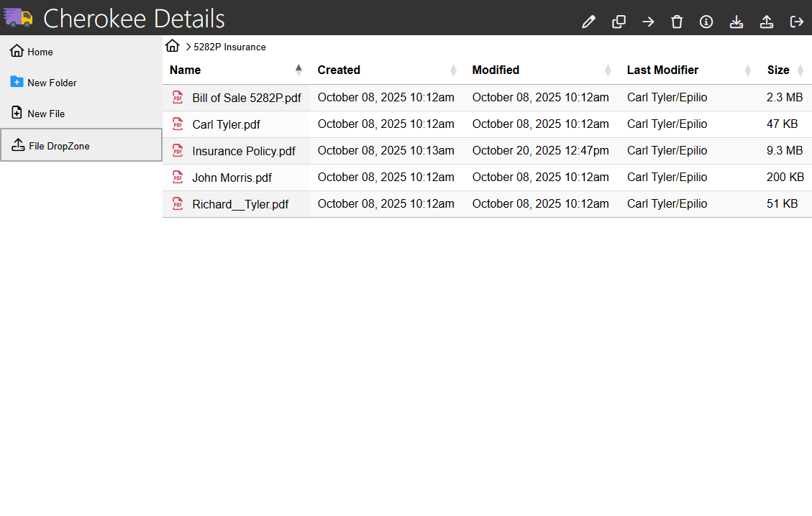Click the home icon in the breadcrumb
This screenshot has width=812, height=516.
pyautogui.click(x=172, y=47)
